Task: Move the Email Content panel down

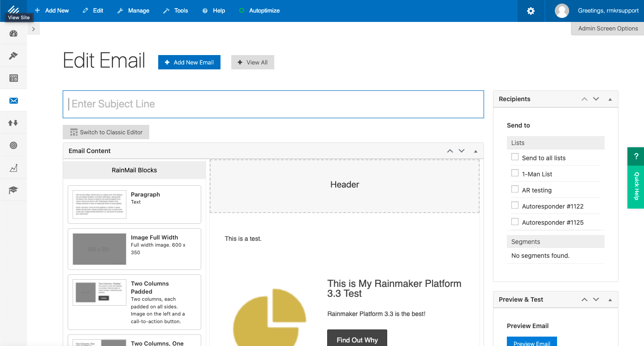Action: (462, 151)
